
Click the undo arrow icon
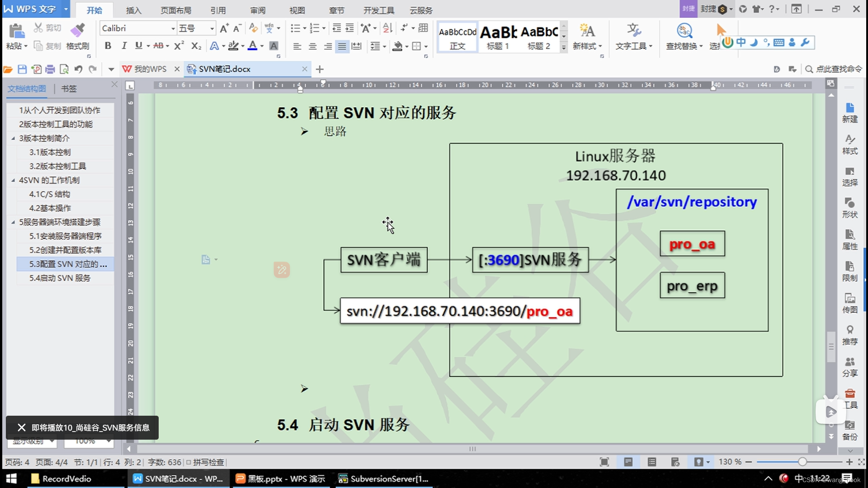[78, 69]
